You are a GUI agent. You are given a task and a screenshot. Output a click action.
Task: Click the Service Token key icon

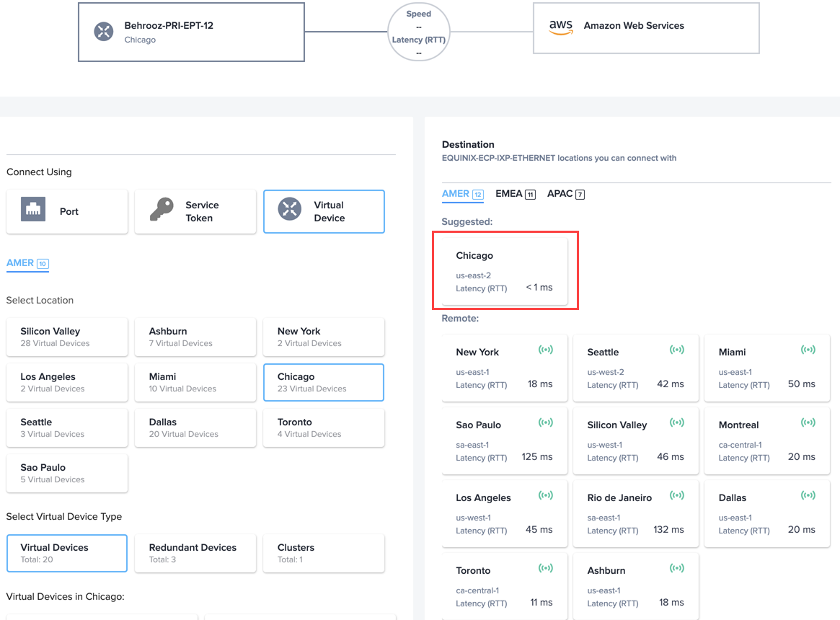(162, 209)
